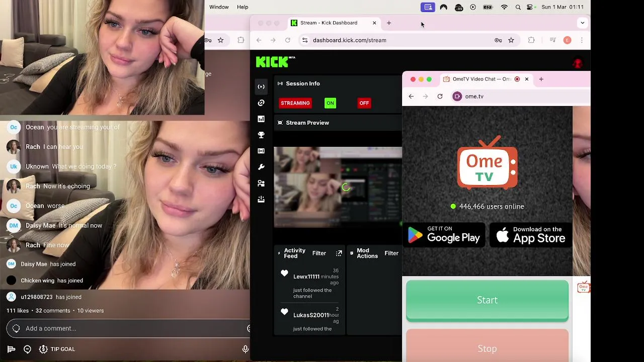Open a new tab in OmeTV window

(x=541, y=79)
